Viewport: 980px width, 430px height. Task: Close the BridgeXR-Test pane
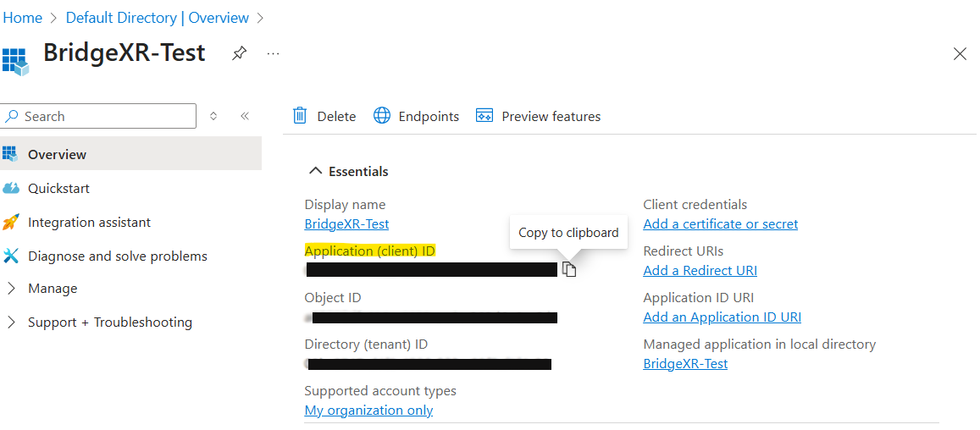[x=960, y=54]
